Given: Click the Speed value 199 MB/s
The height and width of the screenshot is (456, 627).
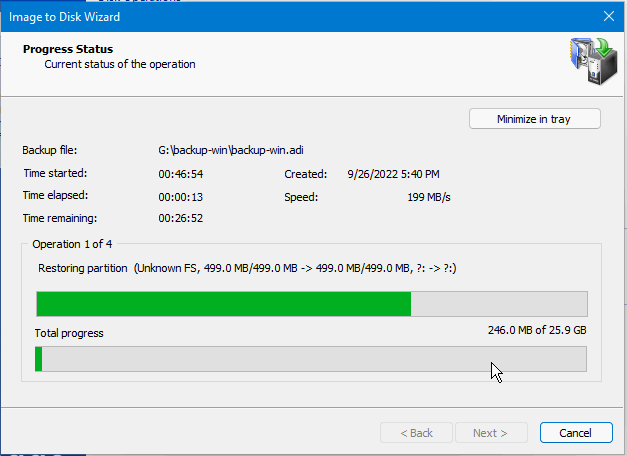Looking at the screenshot, I should point(429,197).
